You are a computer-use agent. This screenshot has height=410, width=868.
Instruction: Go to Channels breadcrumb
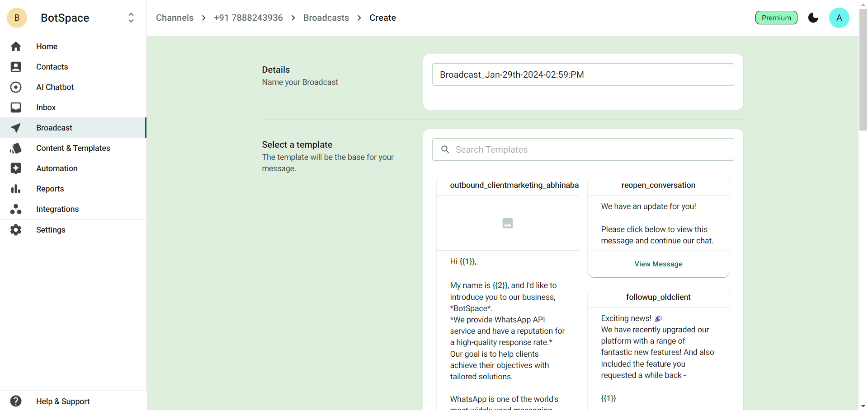click(175, 18)
